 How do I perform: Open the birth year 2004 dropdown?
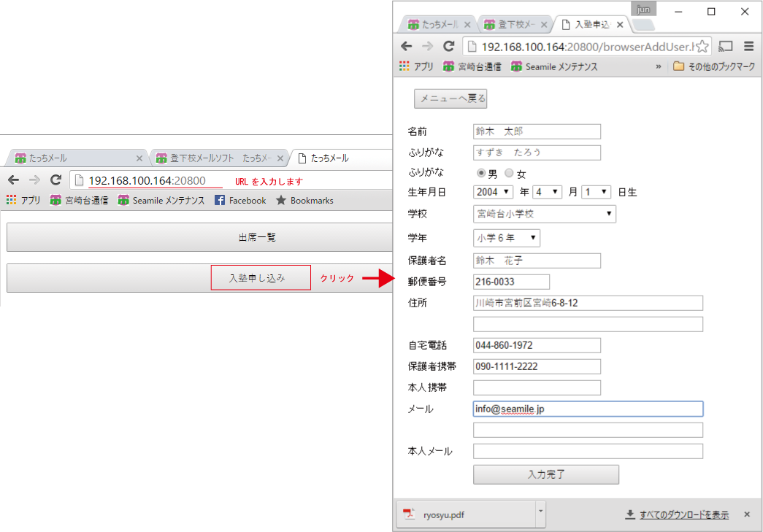[x=494, y=192]
